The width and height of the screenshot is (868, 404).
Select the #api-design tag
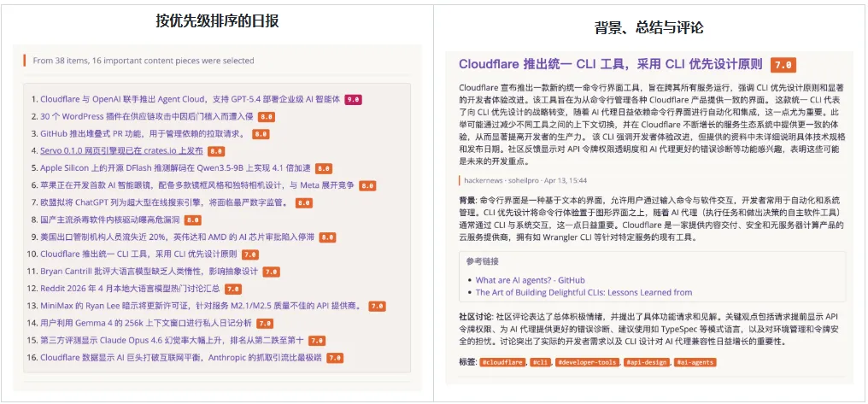pos(646,362)
